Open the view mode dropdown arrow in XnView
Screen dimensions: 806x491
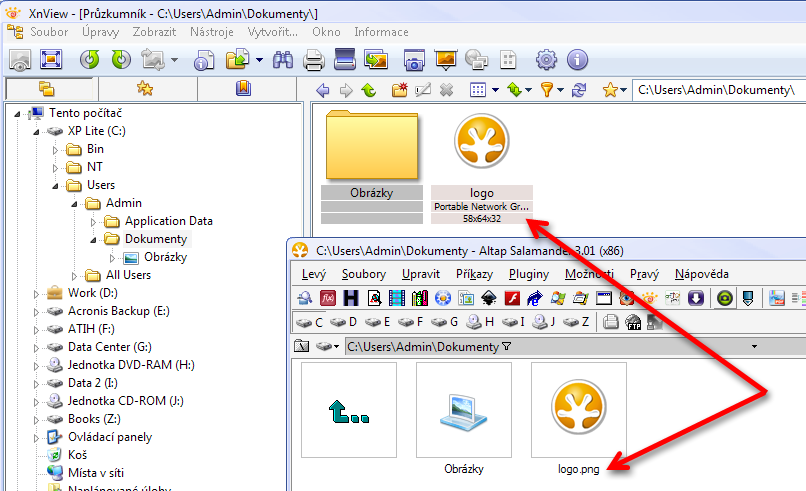click(495, 90)
